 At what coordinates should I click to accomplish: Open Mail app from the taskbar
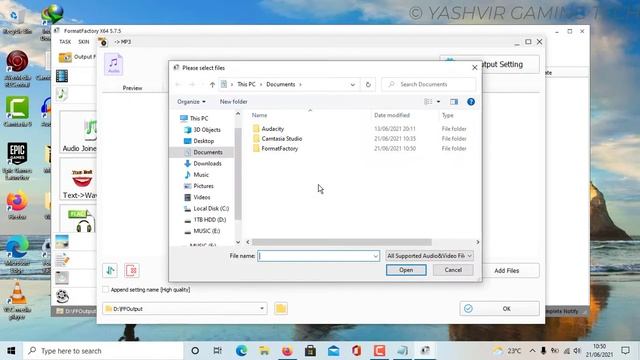point(333,351)
